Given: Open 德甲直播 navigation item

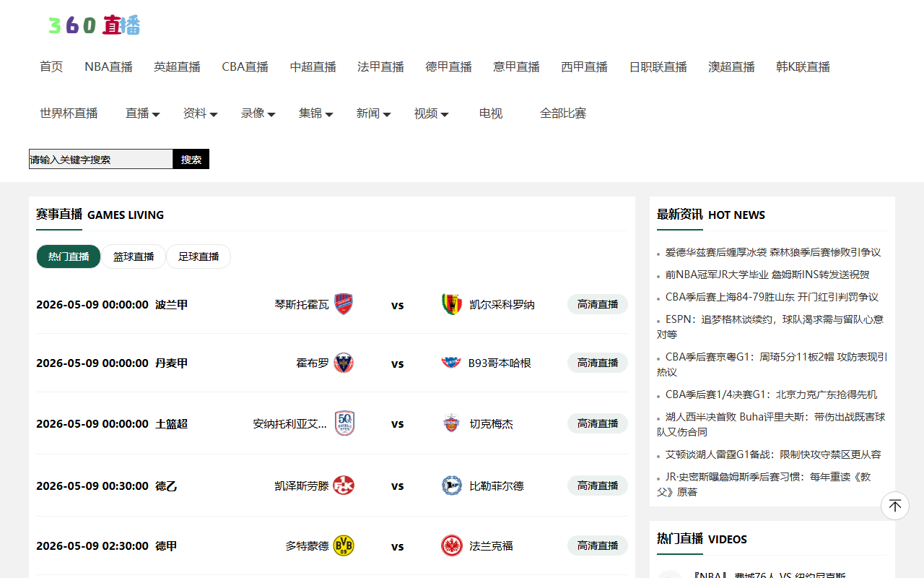Looking at the screenshot, I should coord(449,66).
